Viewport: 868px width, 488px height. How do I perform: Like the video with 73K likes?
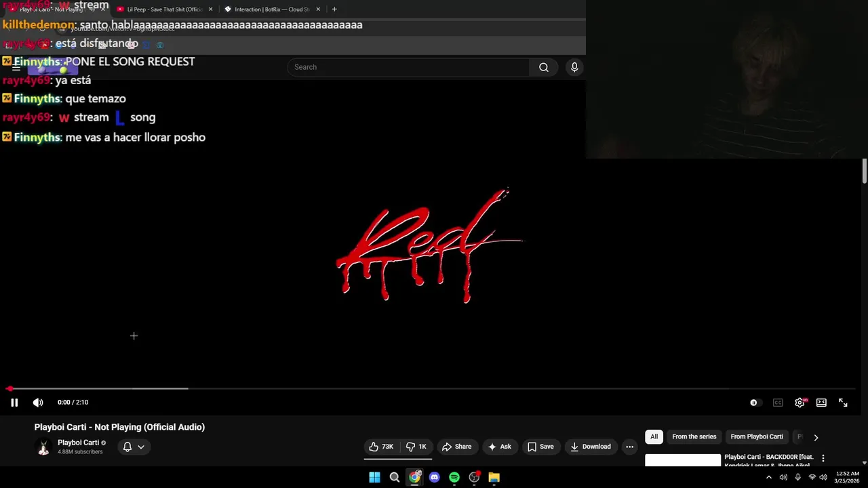[x=382, y=447]
